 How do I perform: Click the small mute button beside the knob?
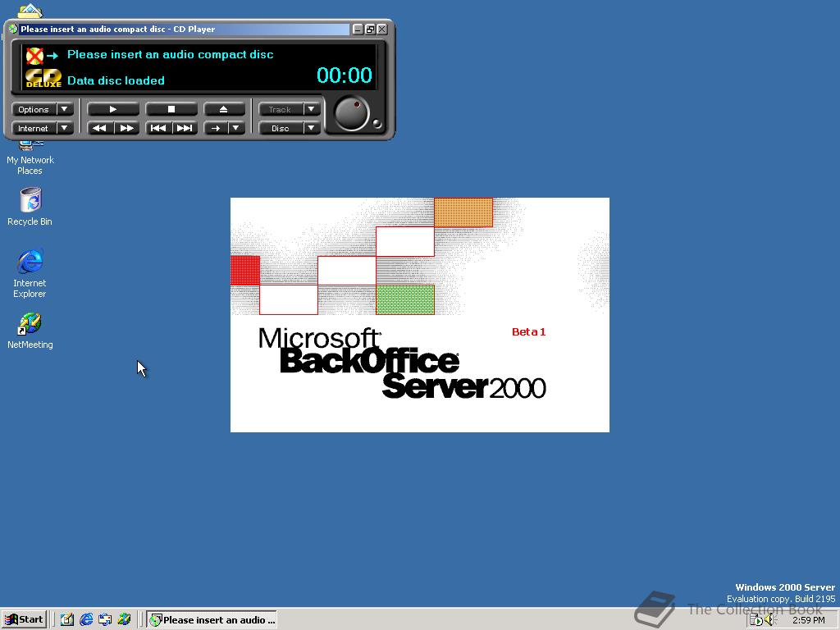click(377, 123)
